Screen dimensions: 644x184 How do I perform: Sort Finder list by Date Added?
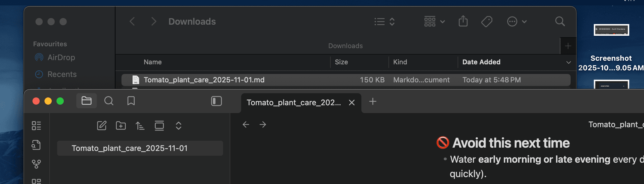click(481, 62)
